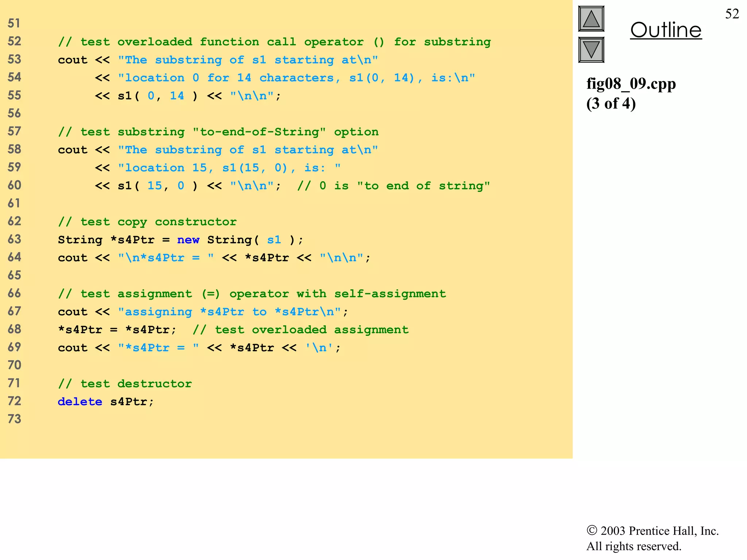This screenshot has width=747, height=560.
Task: Click the string "*s4Ptr = " on line 69
Action: [x=158, y=347]
